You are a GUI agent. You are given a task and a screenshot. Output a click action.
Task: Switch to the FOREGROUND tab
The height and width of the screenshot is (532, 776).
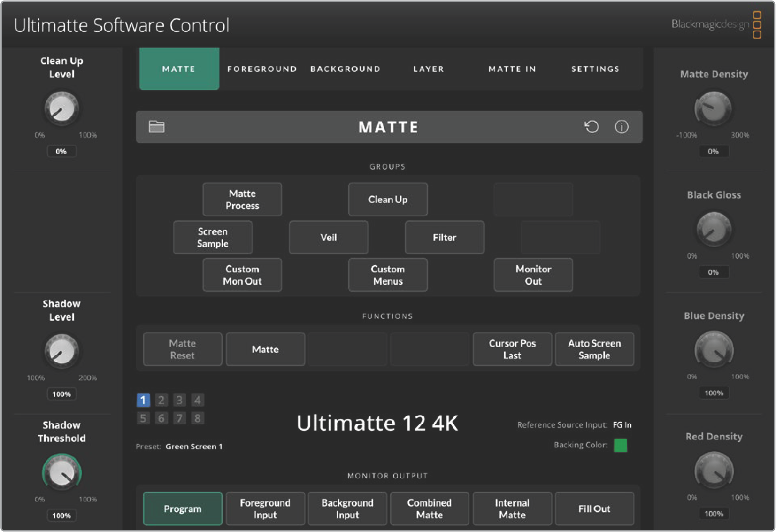(262, 69)
